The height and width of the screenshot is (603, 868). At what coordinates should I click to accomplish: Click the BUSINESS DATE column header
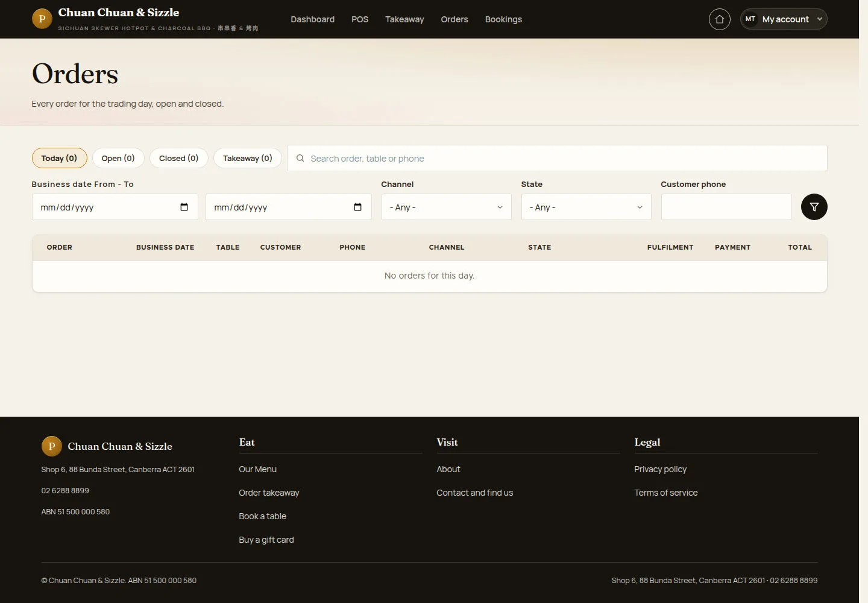coord(165,247)
